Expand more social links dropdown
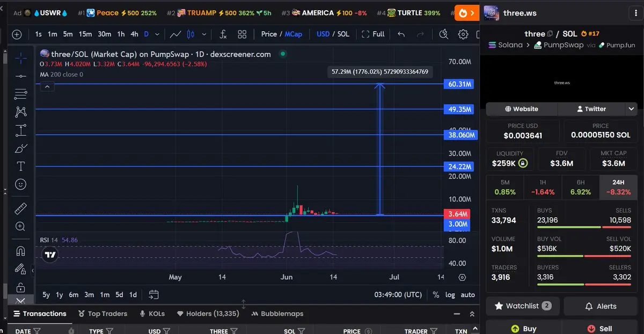The width and height of the screenshot is (644, 334). [x=631, y=109]
